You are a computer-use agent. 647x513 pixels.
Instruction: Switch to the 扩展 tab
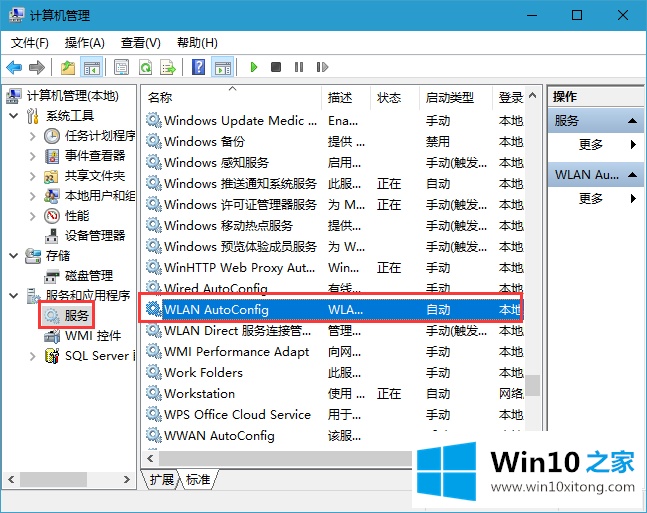[161, 479]
